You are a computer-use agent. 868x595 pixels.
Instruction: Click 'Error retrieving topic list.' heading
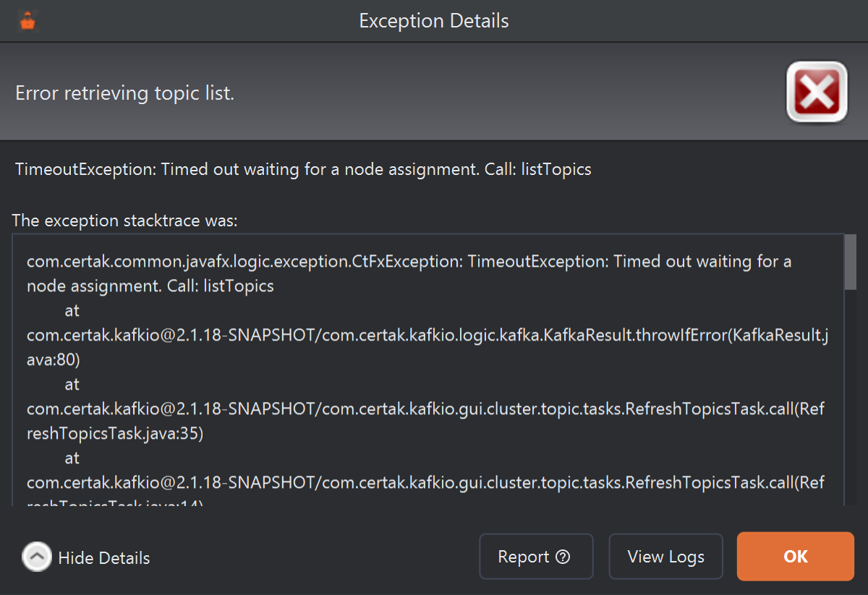125,93
